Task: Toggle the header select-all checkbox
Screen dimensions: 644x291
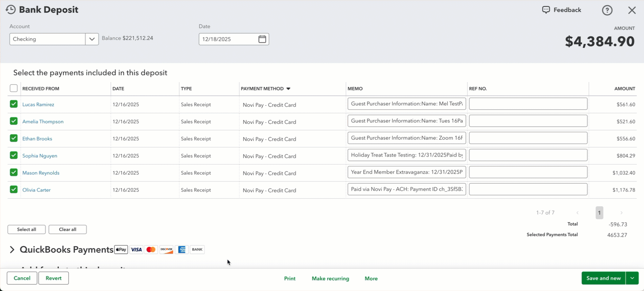Action: coord(14,89)
